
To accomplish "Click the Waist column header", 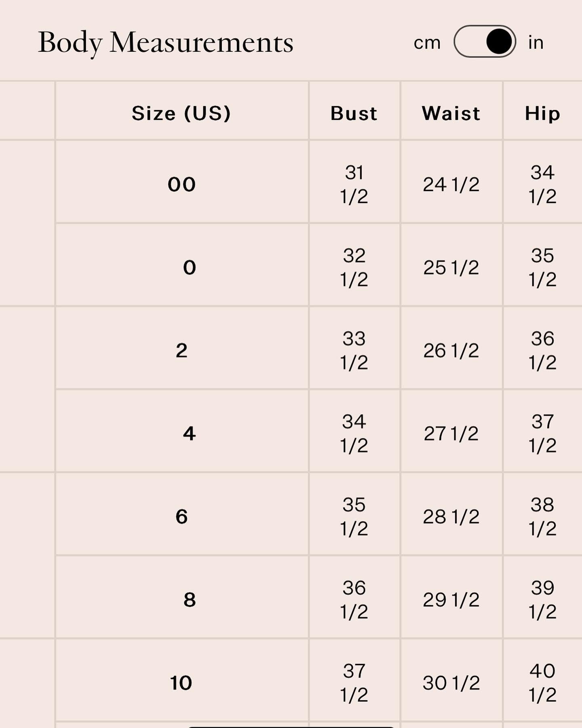I will click(451, 113).
